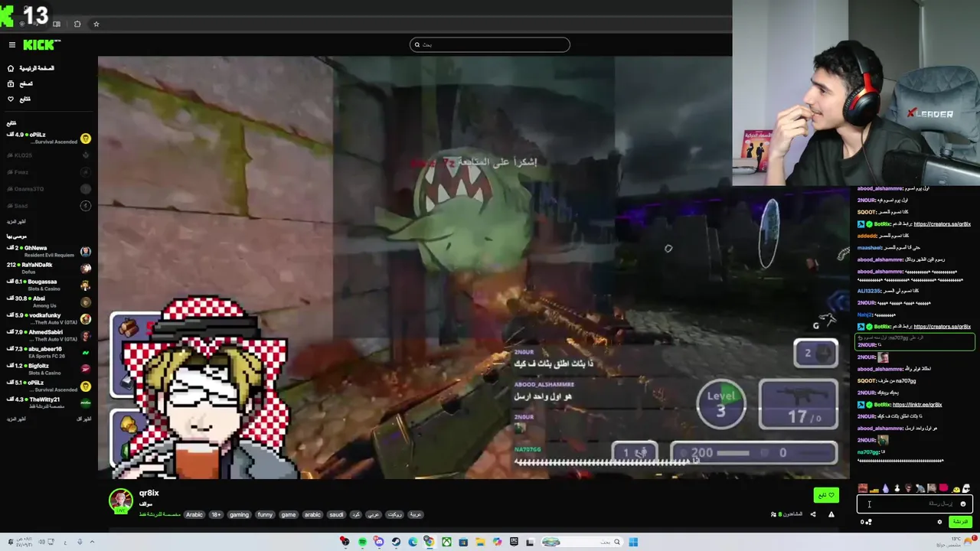Click the channel points icon under chat
980x551 pixels.
pos(868,522)
